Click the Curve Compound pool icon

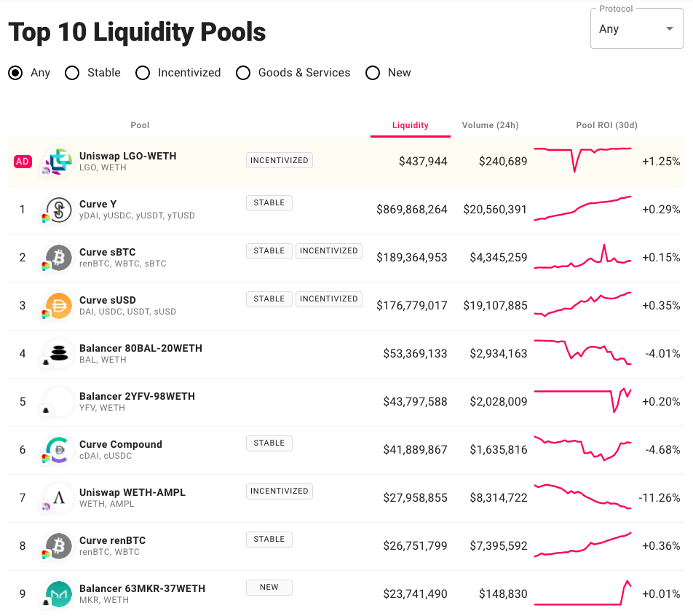click(x=59, y=450)
